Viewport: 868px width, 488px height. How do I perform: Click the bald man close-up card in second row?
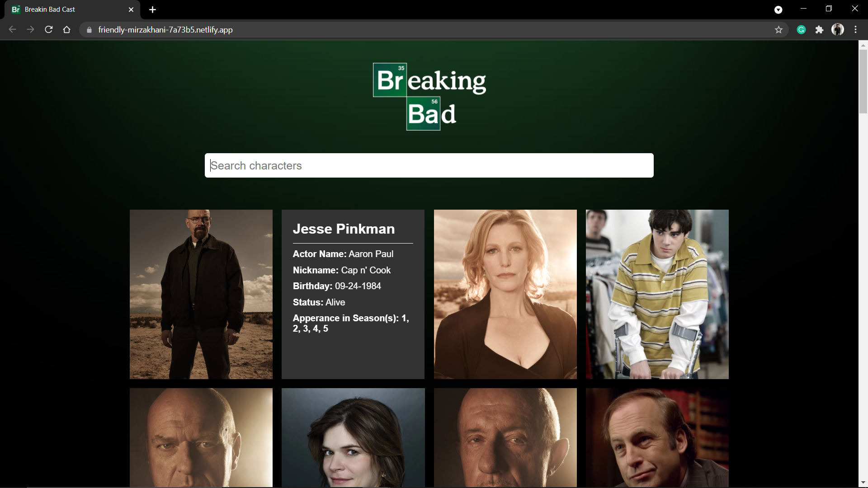pyautogui.click(x=201, y=437)
